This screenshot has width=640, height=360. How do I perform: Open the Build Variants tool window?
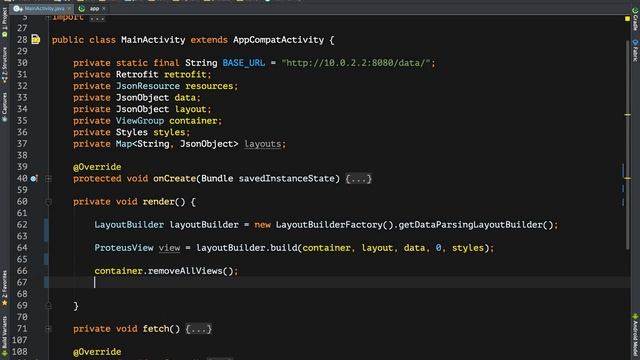pos(4,337)
